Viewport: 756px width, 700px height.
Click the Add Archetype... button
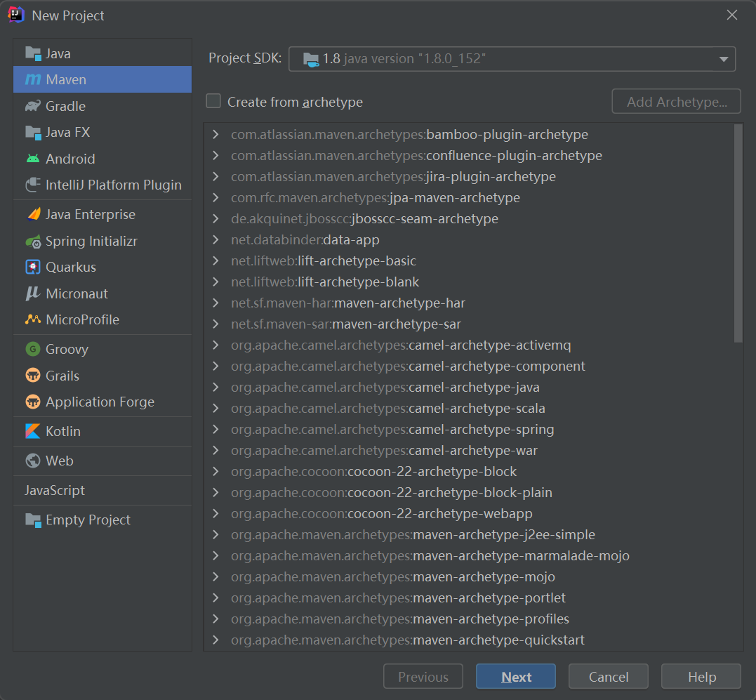point(676,101)
